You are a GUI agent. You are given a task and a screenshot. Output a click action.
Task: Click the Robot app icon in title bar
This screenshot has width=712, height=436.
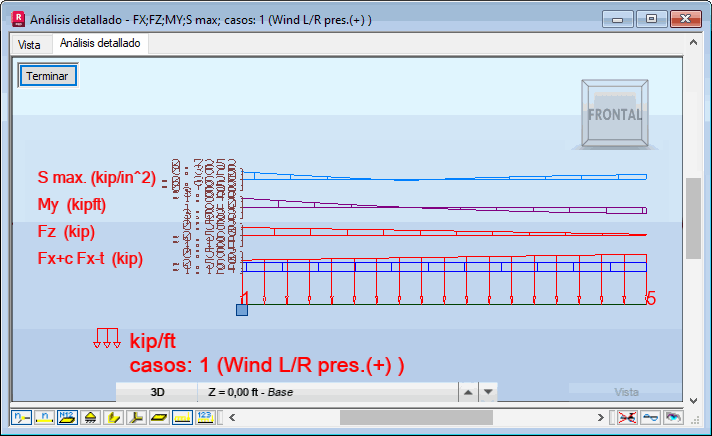18,19
